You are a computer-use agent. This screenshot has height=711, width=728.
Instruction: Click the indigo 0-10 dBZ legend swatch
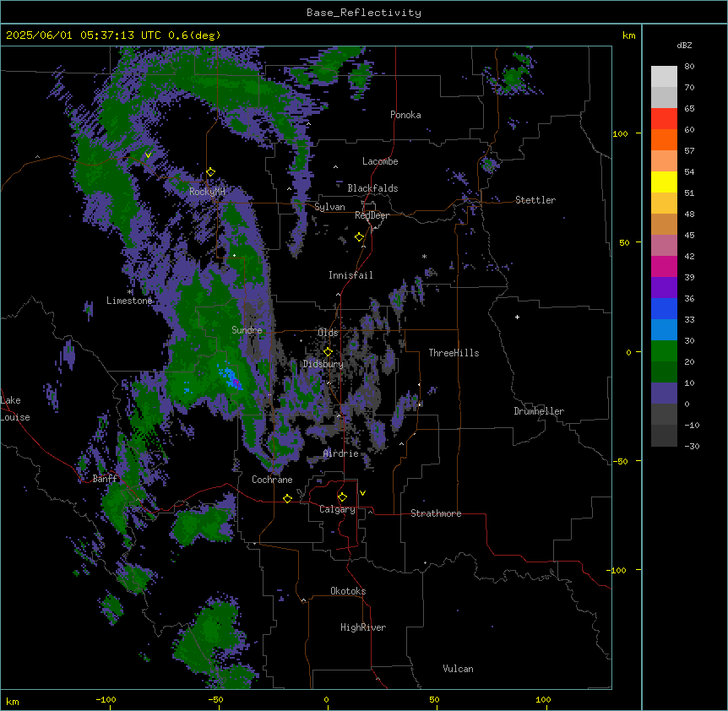(x=664, y=393)
